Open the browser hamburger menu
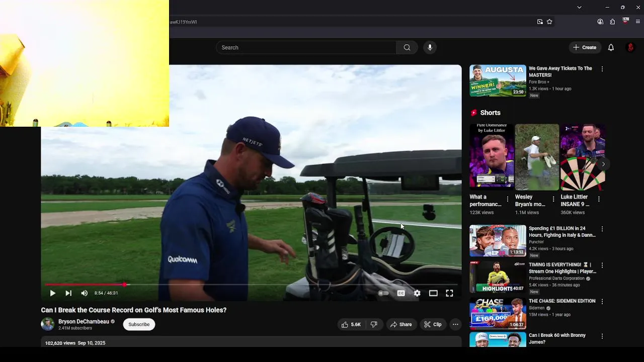Screen dimensions: 644x362 (638, 22)
